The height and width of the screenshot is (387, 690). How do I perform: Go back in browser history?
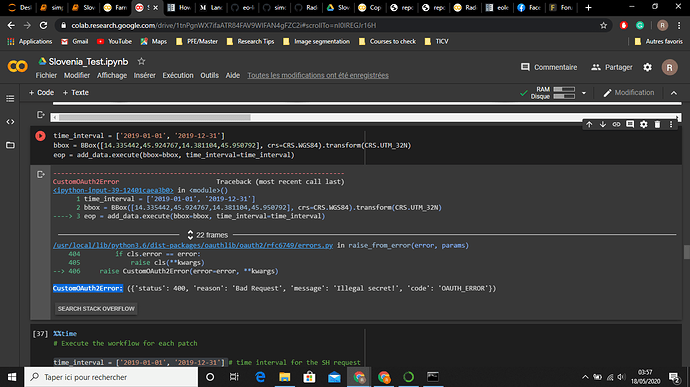point(11,26)
